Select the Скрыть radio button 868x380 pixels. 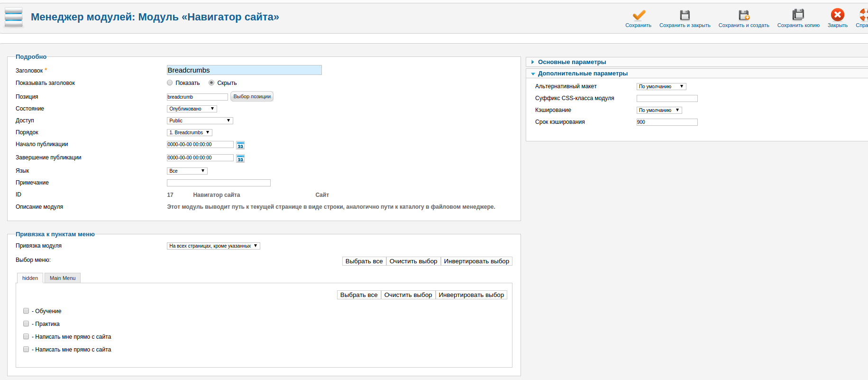click(x=211, y=83)
